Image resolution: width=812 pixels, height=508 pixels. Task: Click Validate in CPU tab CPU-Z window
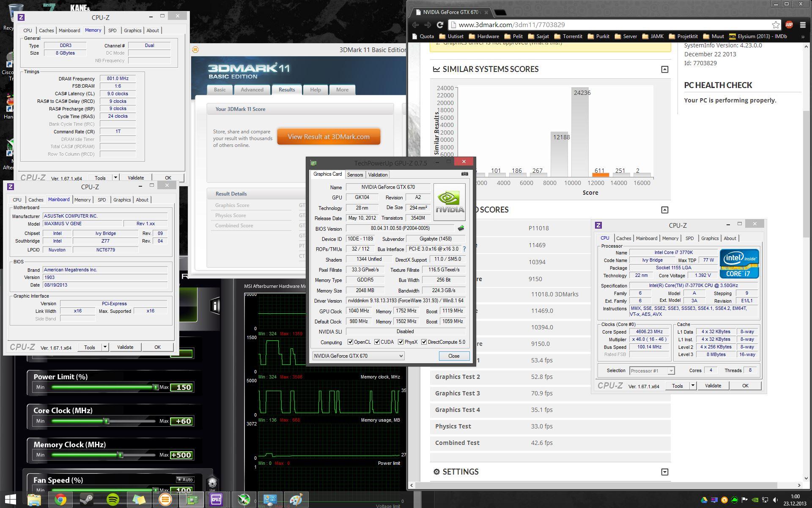(x=713, y=386)
